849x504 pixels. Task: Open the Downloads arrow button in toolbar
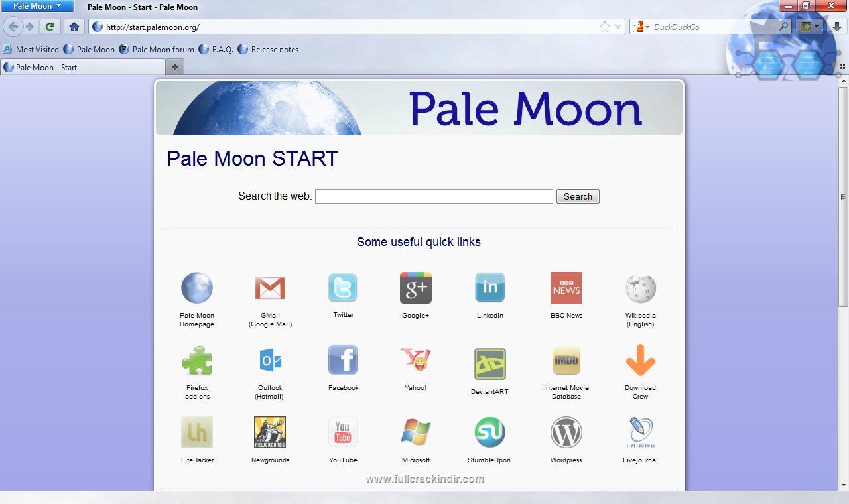(x=837, y=27)
